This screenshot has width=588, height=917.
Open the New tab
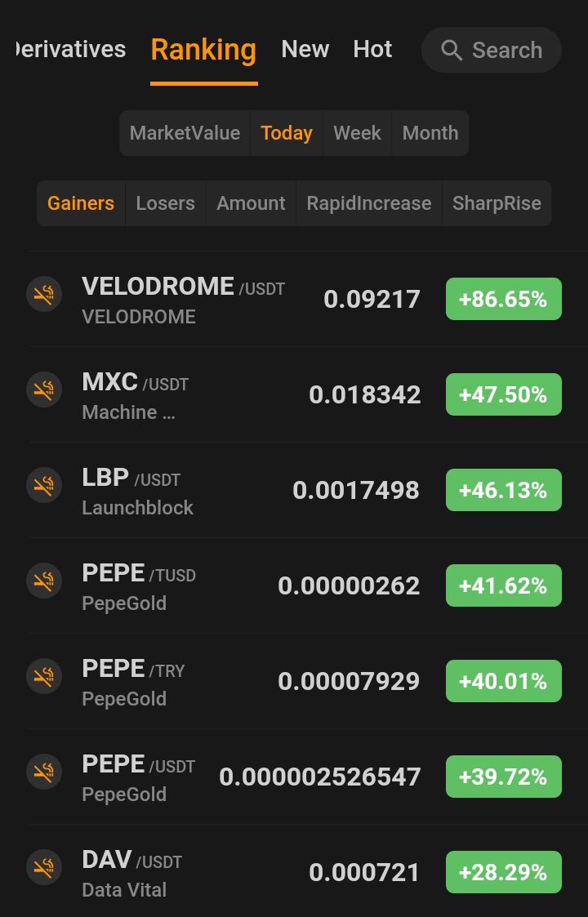[305, 50]
